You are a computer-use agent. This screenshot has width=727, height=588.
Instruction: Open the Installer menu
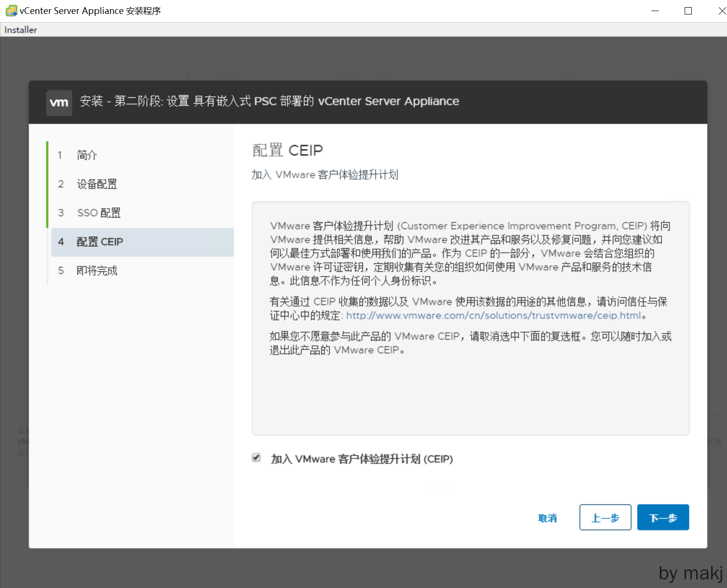click(21, 30)
